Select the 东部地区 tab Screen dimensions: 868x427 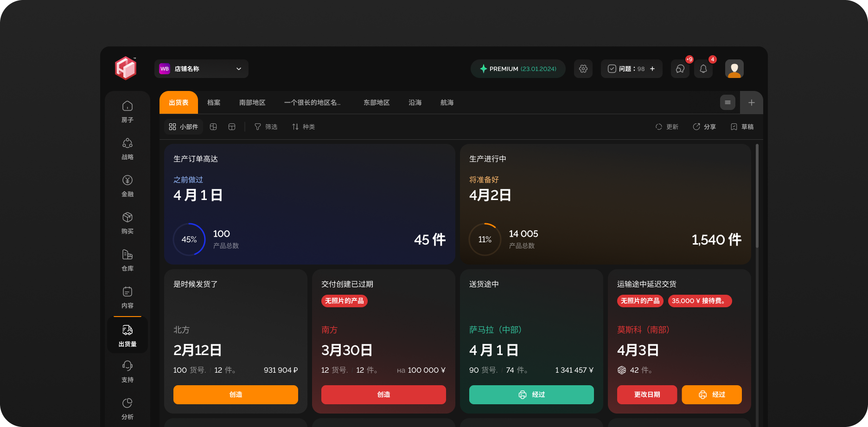(376, 103)
